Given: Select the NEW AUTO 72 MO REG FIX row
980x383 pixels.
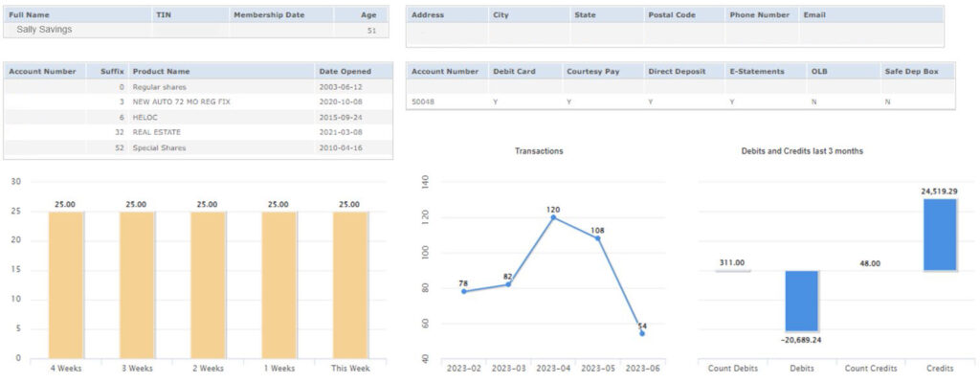Looking at the screenshot, I should [198, 101].
